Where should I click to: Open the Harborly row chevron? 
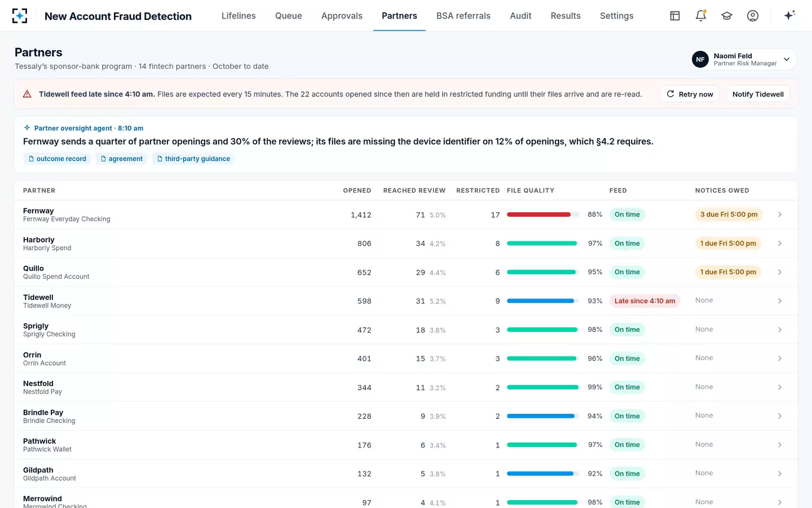tap(780, 243)
